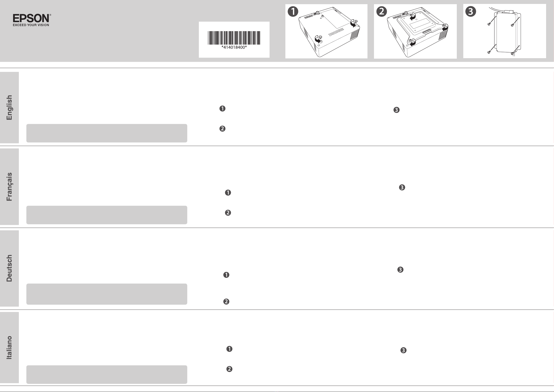Click the barcode numbered 414018400
Image resolution: width=554 pixels, height=392 pixels.
pos(234,40)
